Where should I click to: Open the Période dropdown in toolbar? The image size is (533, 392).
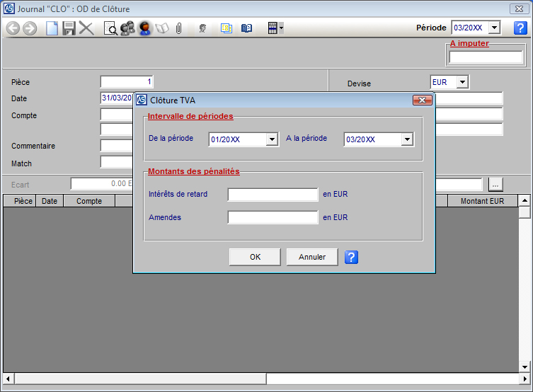(x=494, y=28)
